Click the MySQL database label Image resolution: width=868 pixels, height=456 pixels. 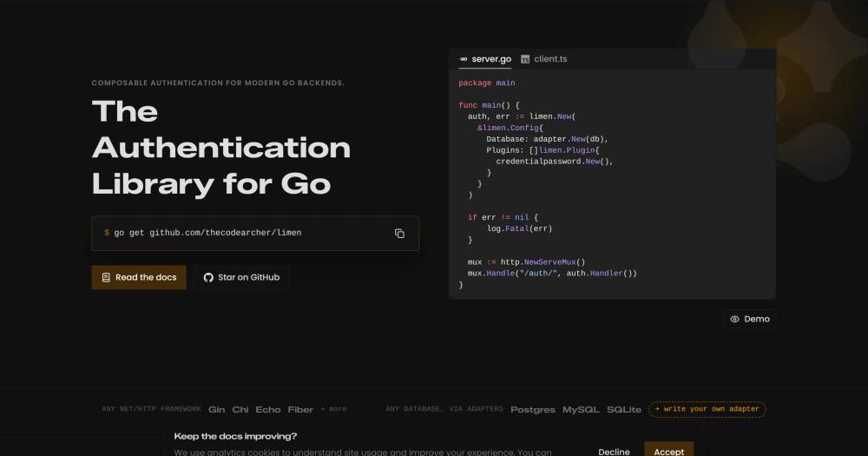click(x=581, y=409)
